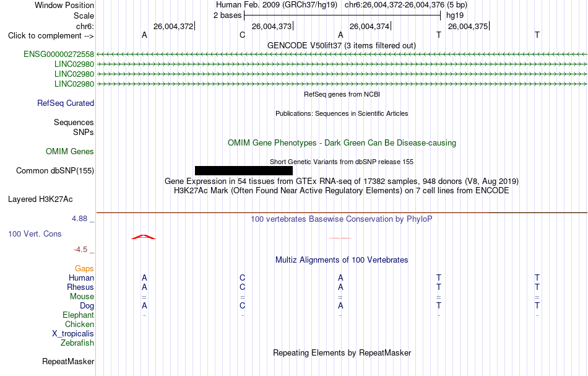588x376 pixels.
Task: Open the first LINC02980 transcript label
Action: (x=74, y=64)
